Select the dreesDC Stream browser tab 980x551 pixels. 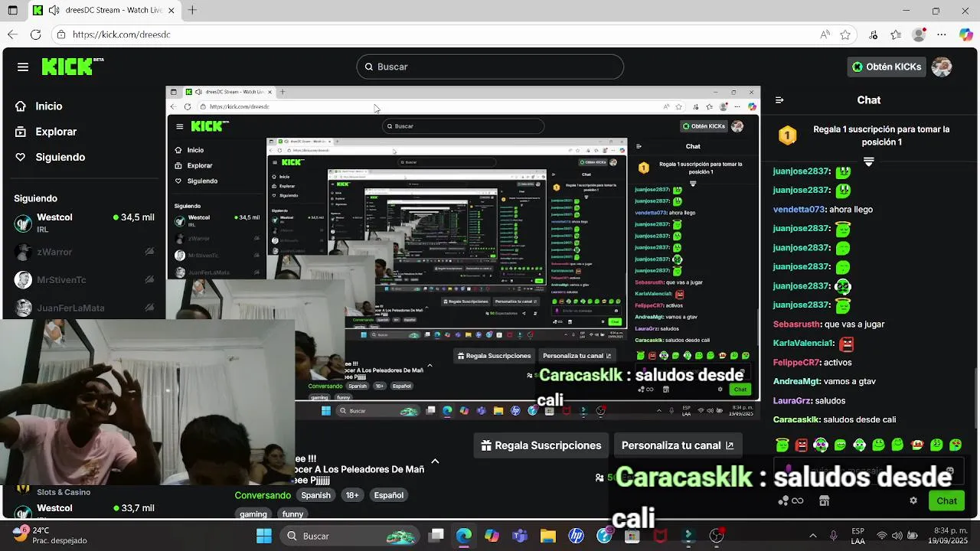pos(105,11)
